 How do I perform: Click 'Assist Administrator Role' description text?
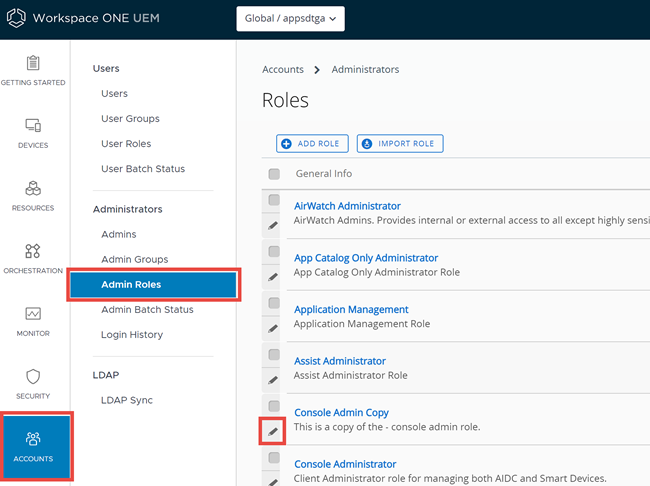pyautogui.click(x=351, y=376)
